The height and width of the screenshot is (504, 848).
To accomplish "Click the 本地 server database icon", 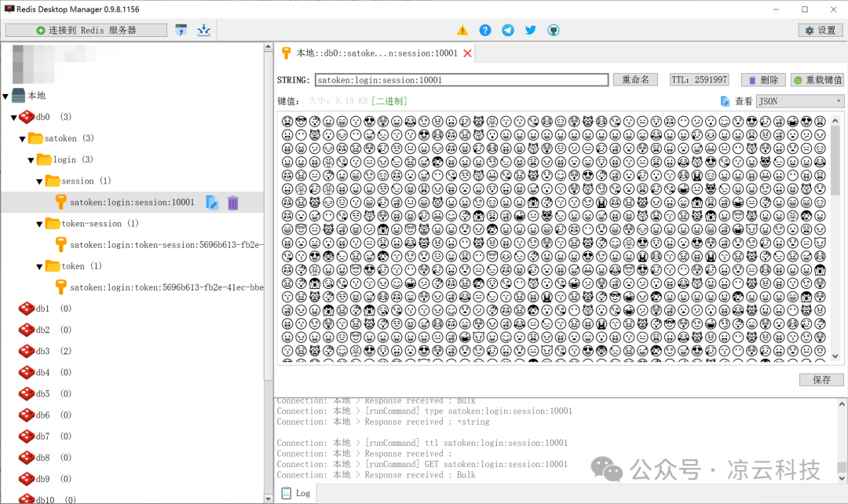I will (x=18, y=96).
